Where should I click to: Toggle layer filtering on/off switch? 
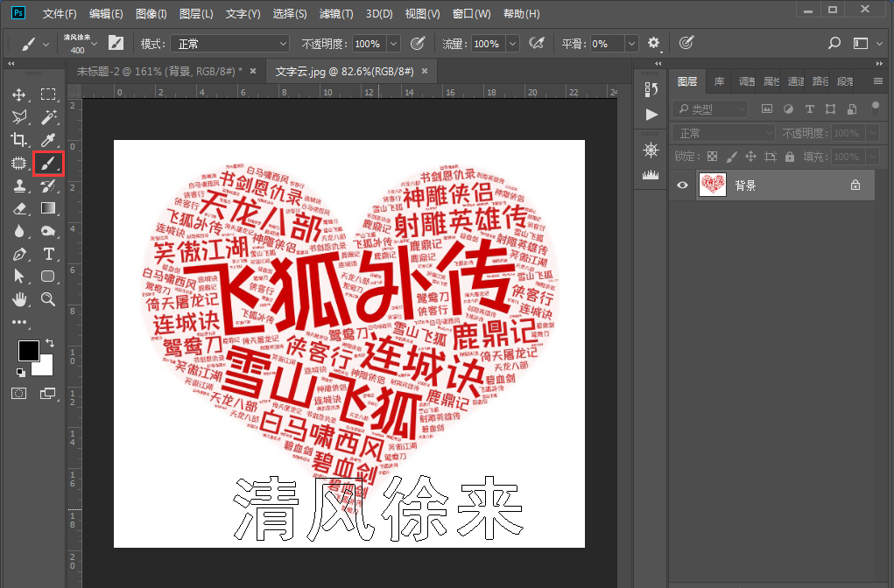coord(876,108)
